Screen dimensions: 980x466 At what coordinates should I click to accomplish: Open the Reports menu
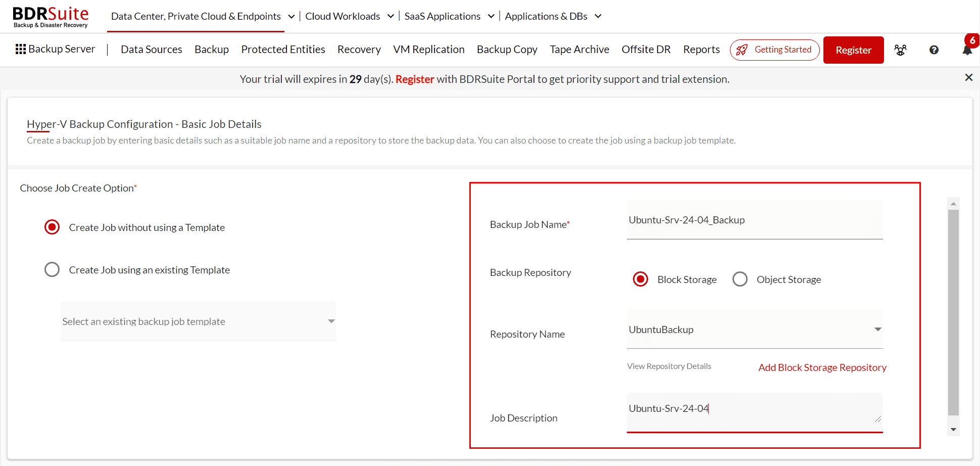click(702, 49)
